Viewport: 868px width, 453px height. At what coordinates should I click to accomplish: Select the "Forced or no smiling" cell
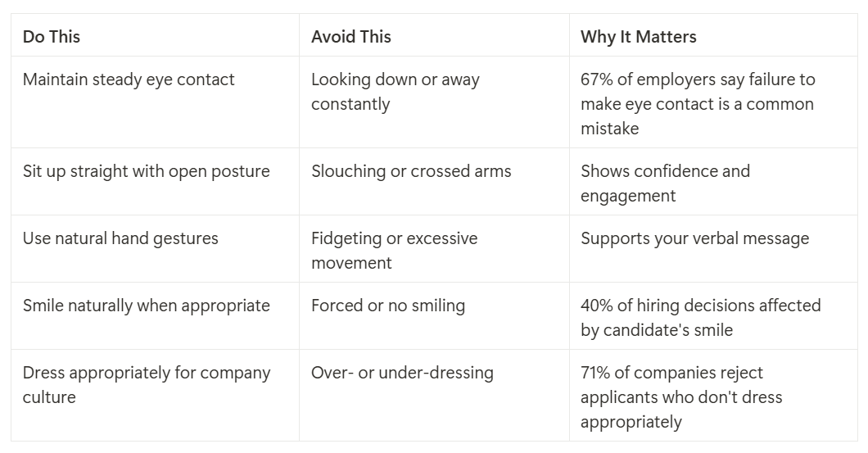tap(387, 306)
